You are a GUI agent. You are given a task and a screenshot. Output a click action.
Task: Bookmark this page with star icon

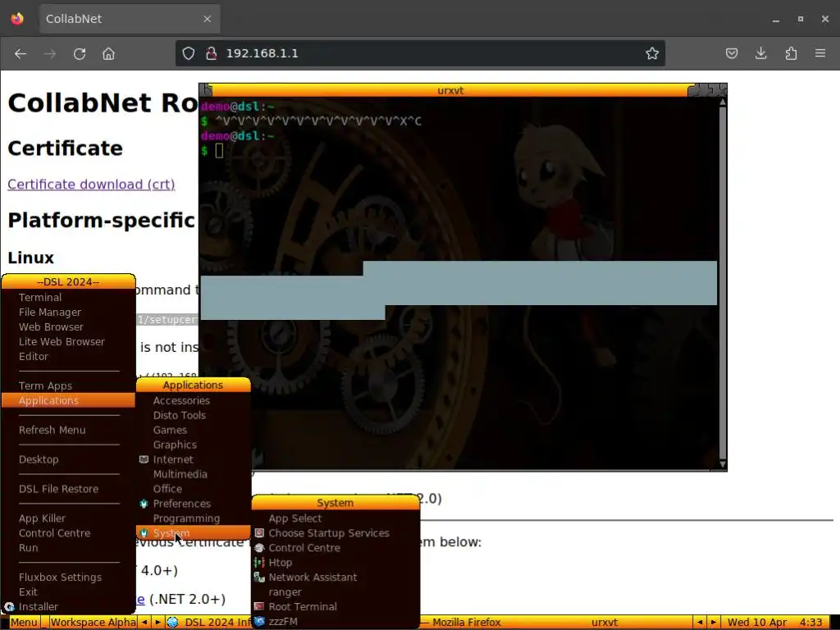[652, 53]
